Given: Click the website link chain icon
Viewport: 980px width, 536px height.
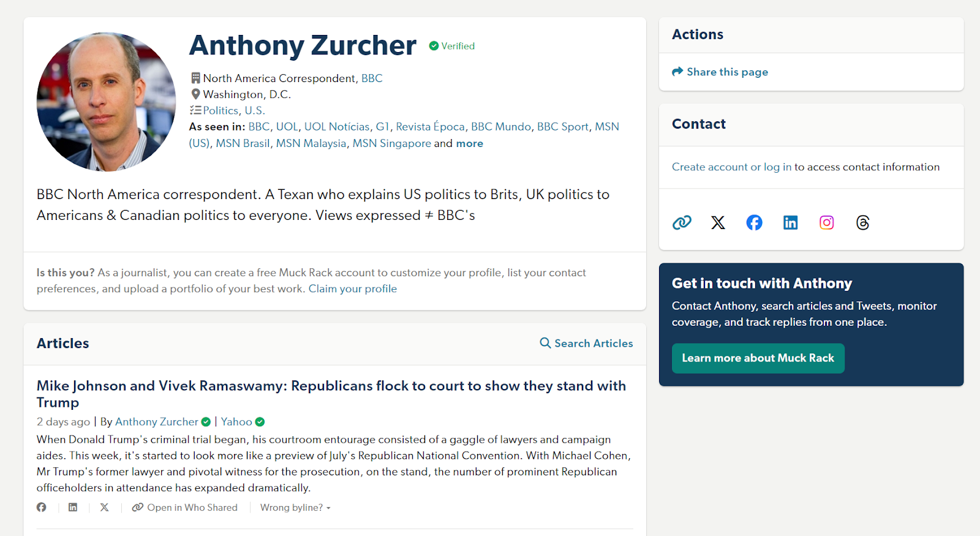Looking at the screenshot, I should point(682,222).
